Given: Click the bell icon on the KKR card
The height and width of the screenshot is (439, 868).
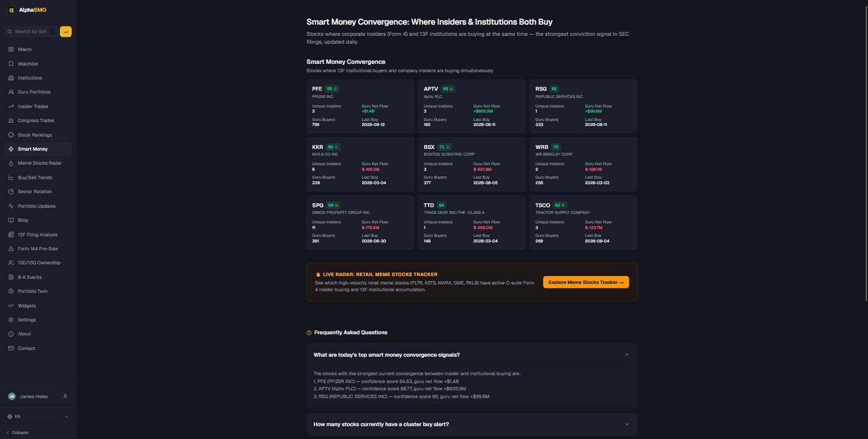Looking at the screenshot, I should 336,147.
